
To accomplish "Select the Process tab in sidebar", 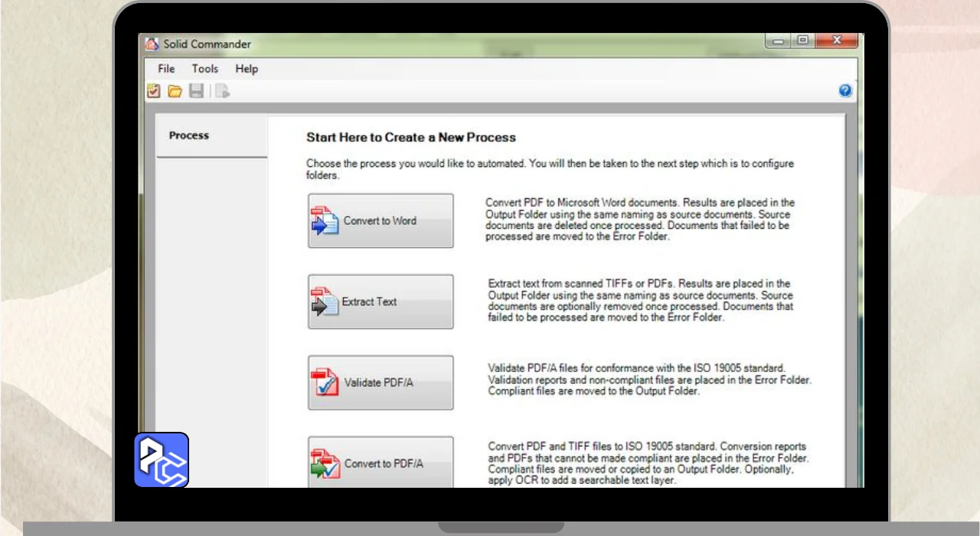I will [x=189, y=136].
